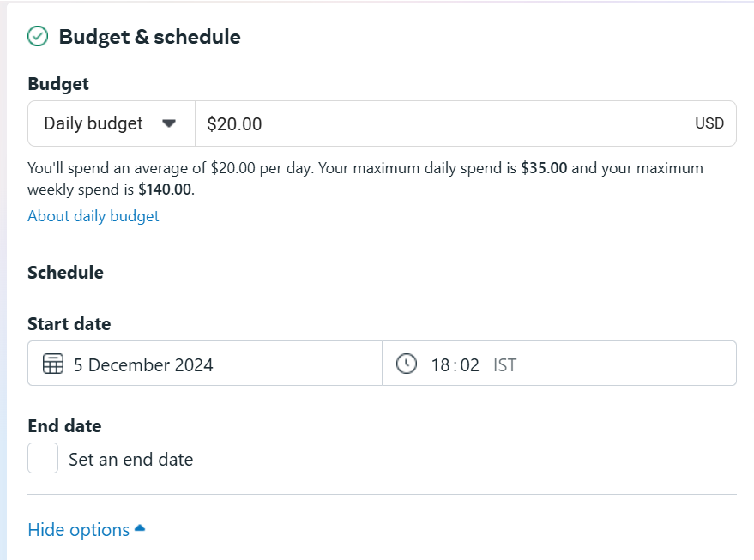
Task: Click the $35.00 maximum daily spend text
Action: pyautogui.click(x=544, y=168)
